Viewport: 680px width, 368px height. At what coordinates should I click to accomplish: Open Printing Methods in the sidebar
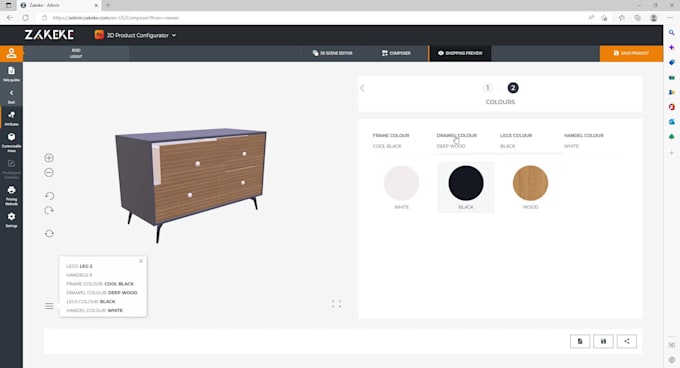click(11, 195)
